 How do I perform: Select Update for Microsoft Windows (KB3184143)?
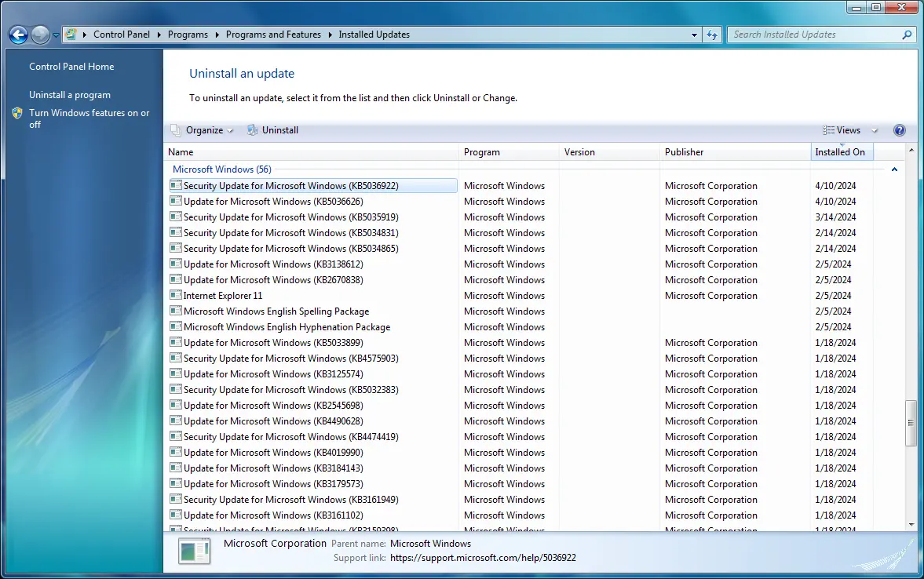tap(273, 468)
